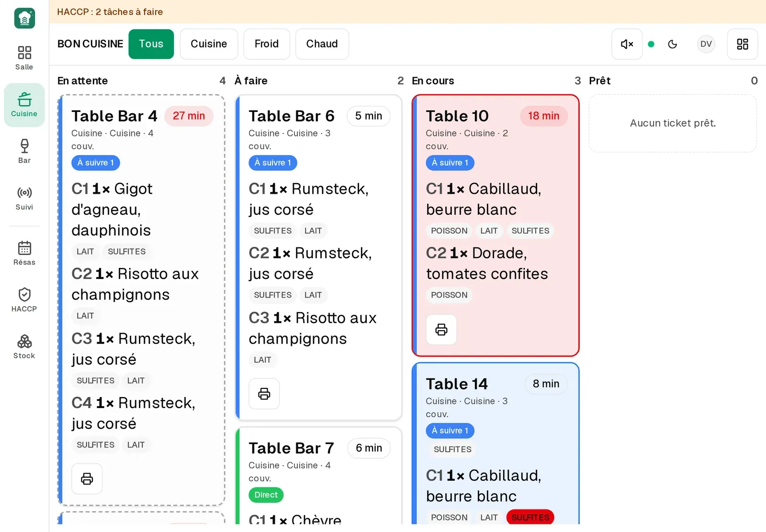Open Résas reservations calendar

[x=24, y=254]
